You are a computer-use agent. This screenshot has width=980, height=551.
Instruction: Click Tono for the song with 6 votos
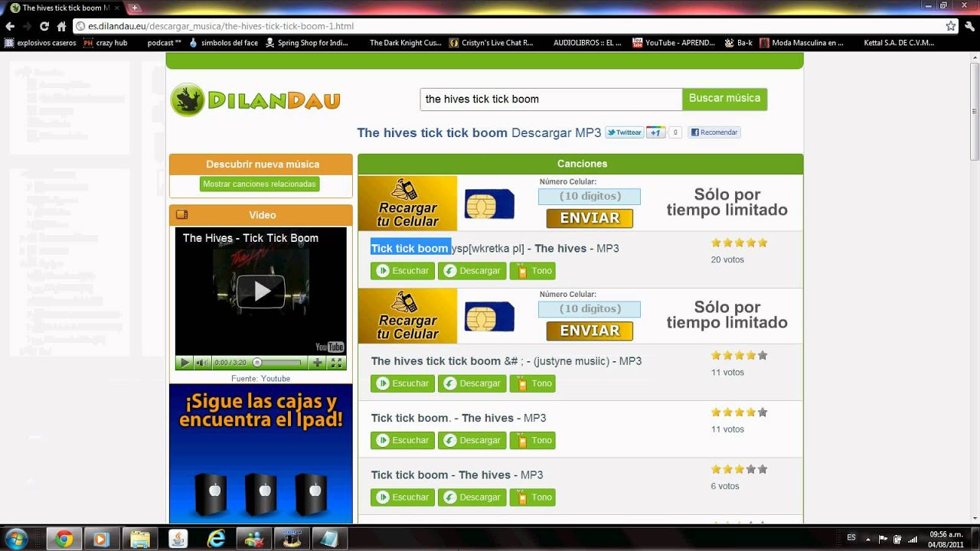(532, 497)
